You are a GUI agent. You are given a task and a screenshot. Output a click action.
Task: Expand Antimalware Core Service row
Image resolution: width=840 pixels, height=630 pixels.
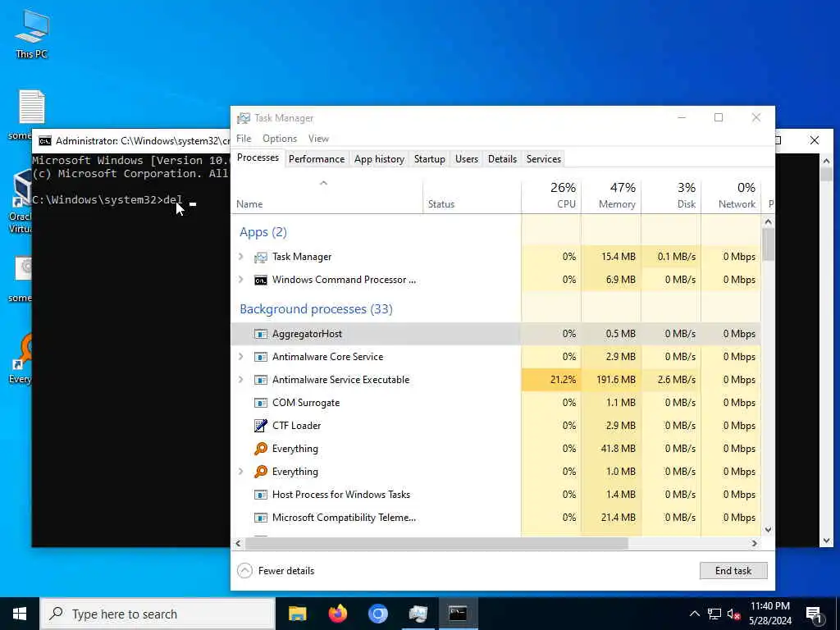pos(241,357)
